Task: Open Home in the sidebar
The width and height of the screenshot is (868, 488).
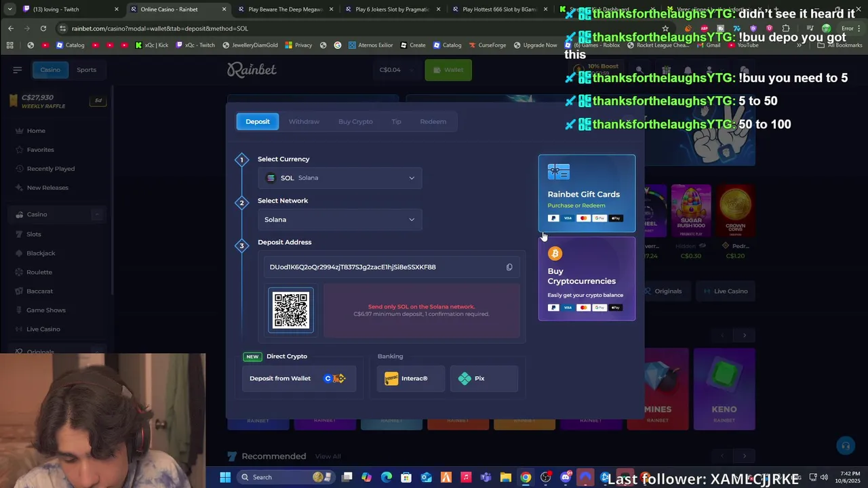Action: click(x=36, y=131)
